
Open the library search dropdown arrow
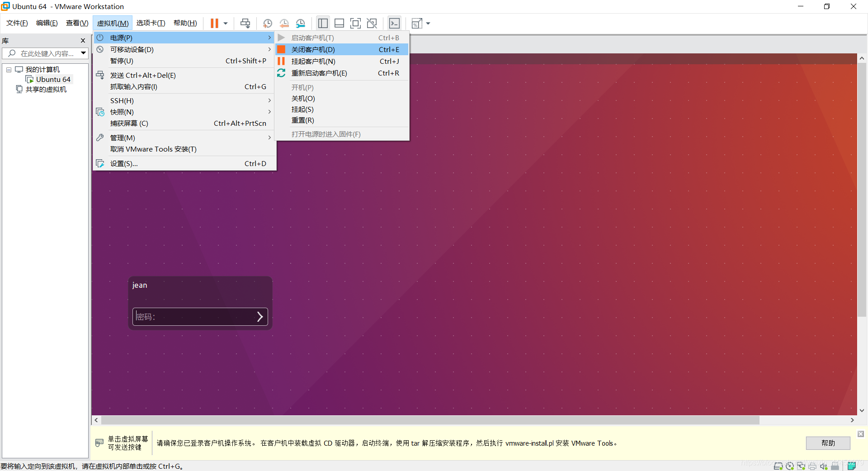point(84,53)
